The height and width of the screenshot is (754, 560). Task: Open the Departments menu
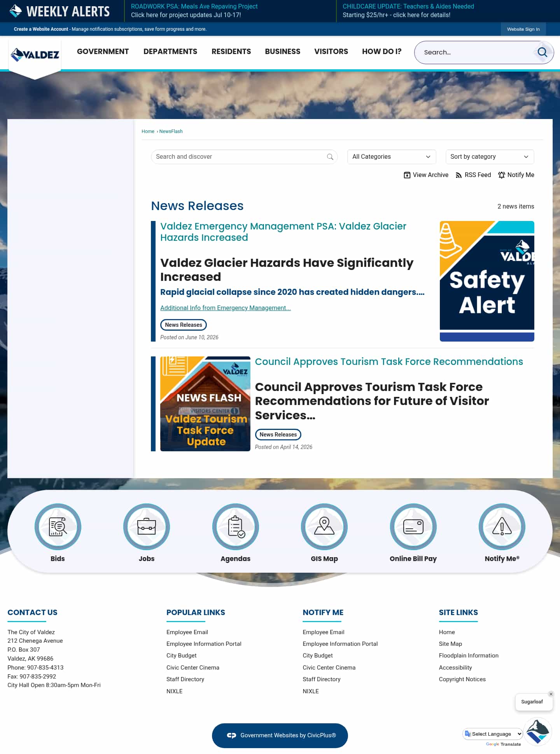tap(170, 51)
